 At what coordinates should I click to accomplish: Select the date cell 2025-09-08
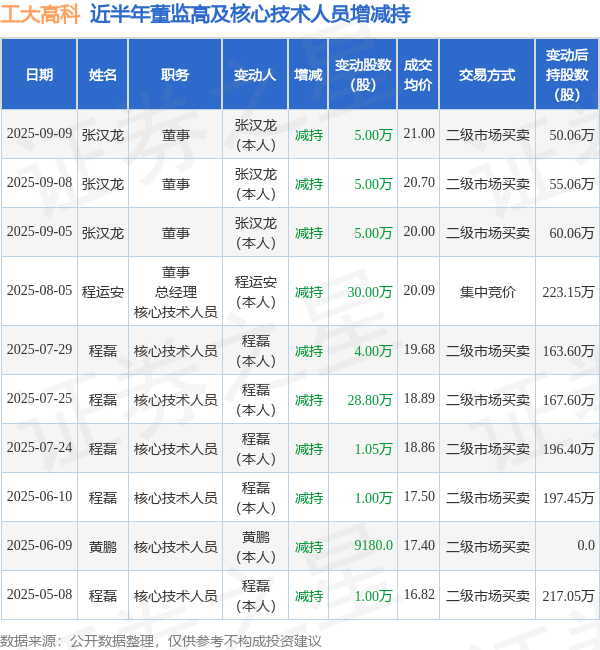[x=39, y=182]
